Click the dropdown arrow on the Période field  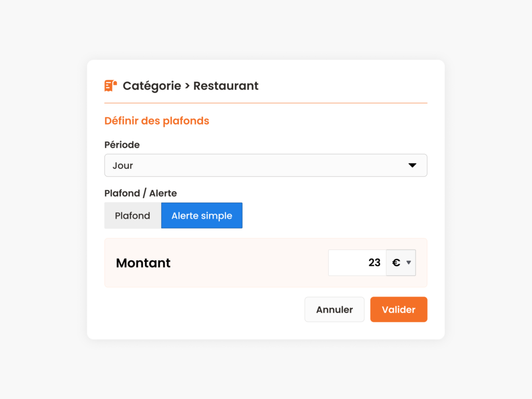[413, 165]
